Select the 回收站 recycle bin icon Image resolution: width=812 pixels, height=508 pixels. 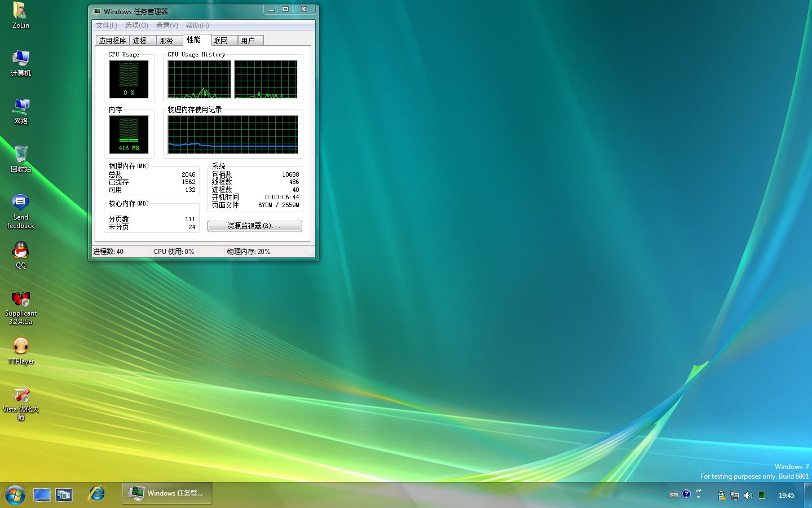coord(21,159)
